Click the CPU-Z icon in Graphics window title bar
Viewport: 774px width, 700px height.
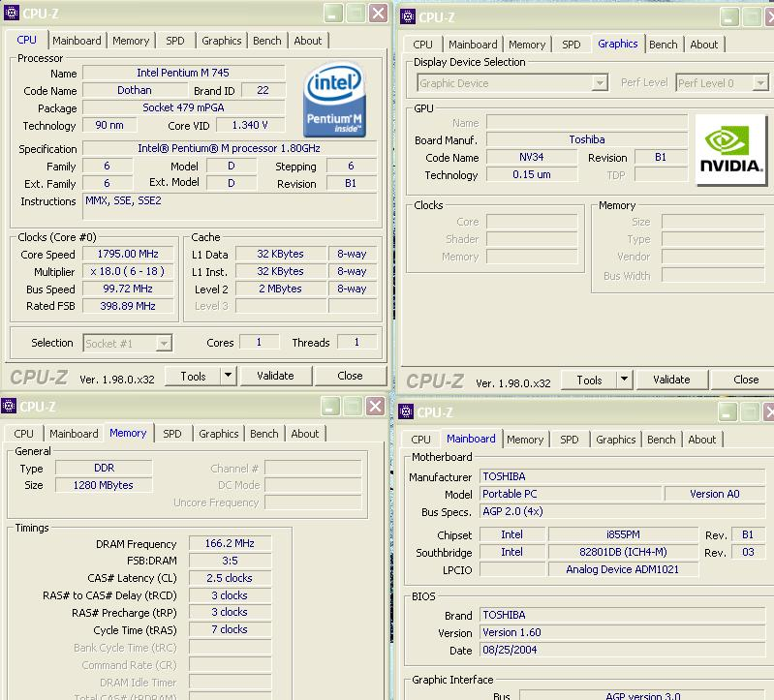click(407, 16)
